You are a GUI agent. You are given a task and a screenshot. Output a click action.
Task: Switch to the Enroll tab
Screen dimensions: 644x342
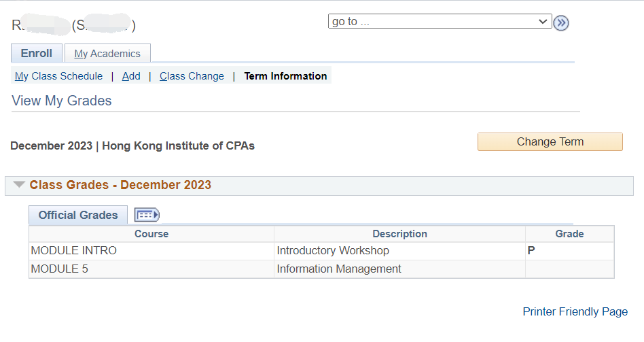pyautogui.click(x=37, y=53)
